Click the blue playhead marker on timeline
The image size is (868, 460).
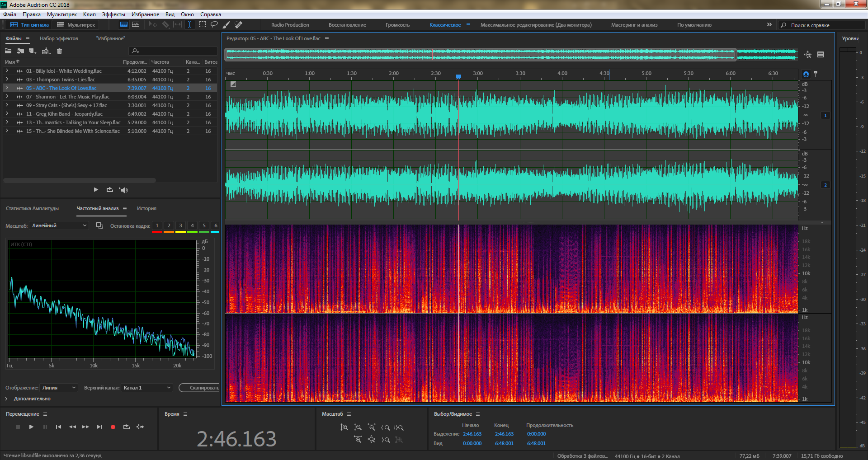pyautogui.click(x=458, y=77)
